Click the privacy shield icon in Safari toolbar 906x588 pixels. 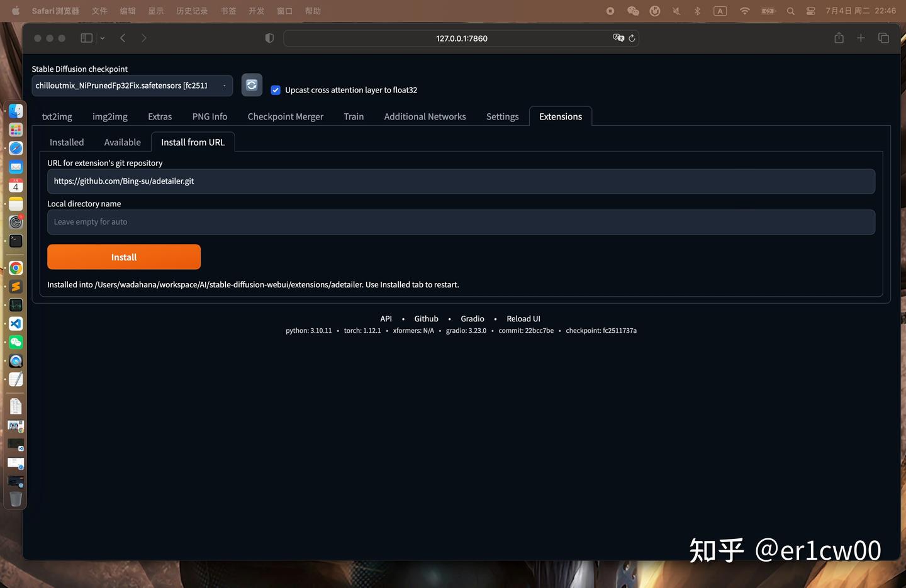pyautogui.click(x=269, y=38)
